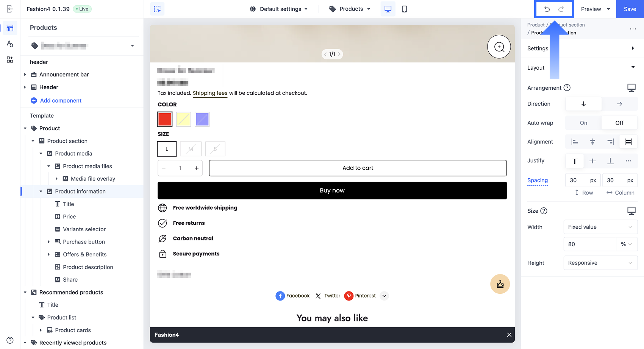Image resolution: width=644 pixels, height=349 pixels.
Task: Switch to mobile preview
Action: (404, 9)
